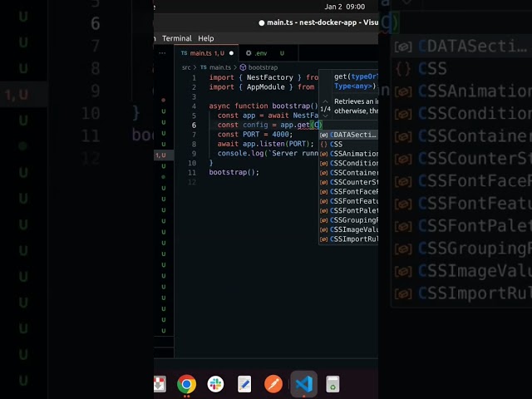This screenshot has height=399, width=532.
Task: Select the CDATASecti… autocomplete suggestion
Action: [x=348, y=135]
